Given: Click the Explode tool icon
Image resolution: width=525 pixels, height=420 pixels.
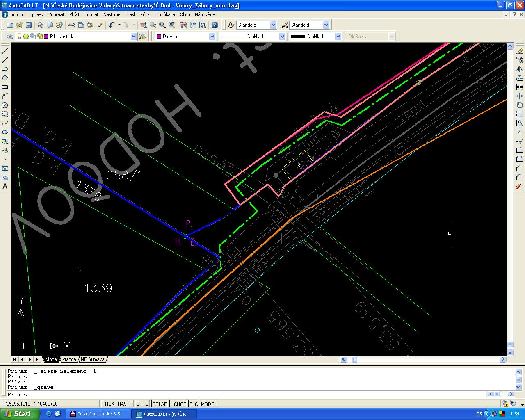Looking at the screenshot, I should [520, 186].
